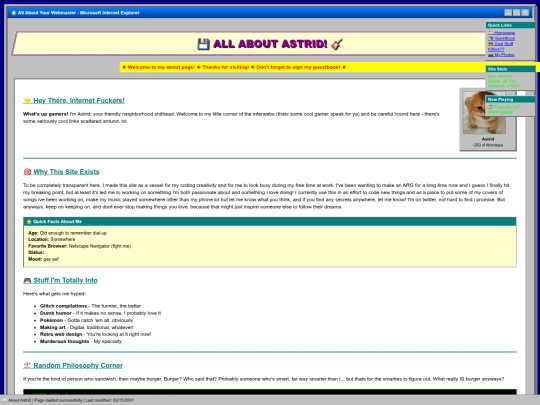Click the Online time in Site Stats
540x405 pixels.
point(502,81)
